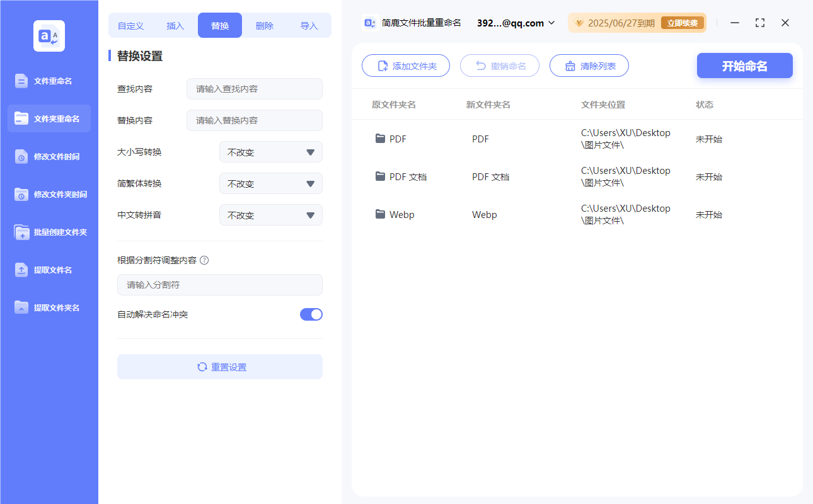
Task: Select 修改文件夹时间 from the sidebar
Action: [49, 194]
